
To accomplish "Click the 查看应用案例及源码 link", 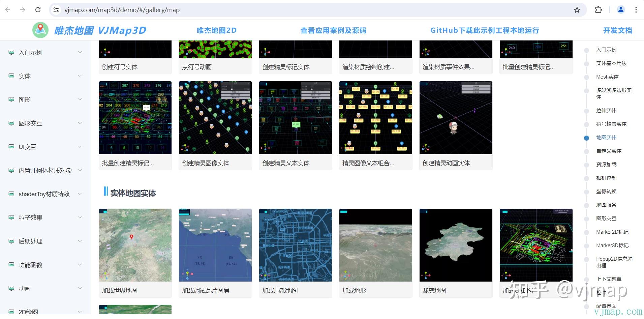I will tap(333, 30).
